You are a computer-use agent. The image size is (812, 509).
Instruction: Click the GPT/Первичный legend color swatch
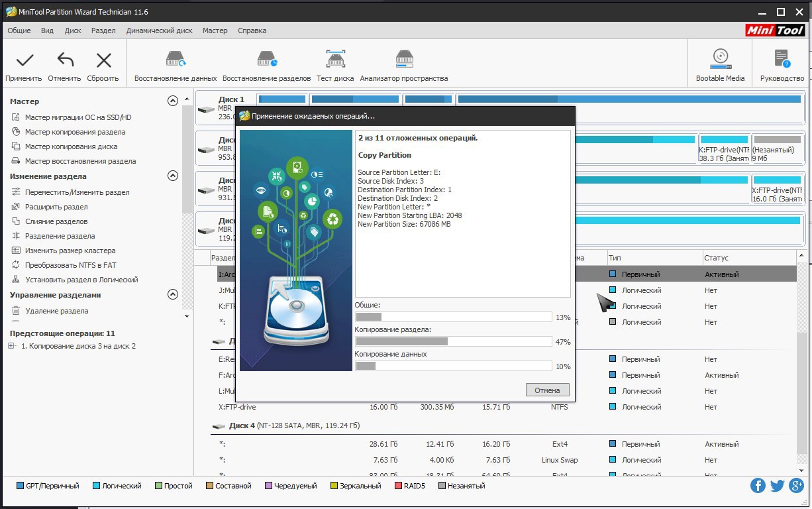[x=19, y=486]
